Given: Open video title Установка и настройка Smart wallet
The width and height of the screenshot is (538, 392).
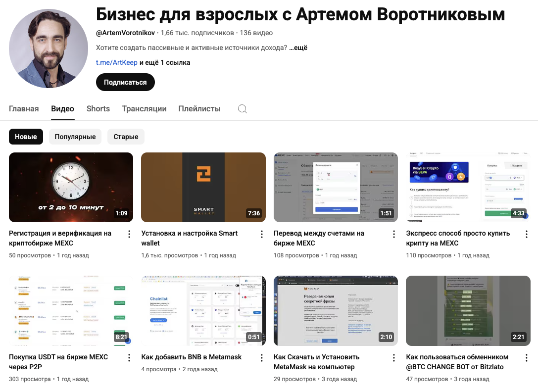Looking at the screenshot, I should (x=190, y=238).
